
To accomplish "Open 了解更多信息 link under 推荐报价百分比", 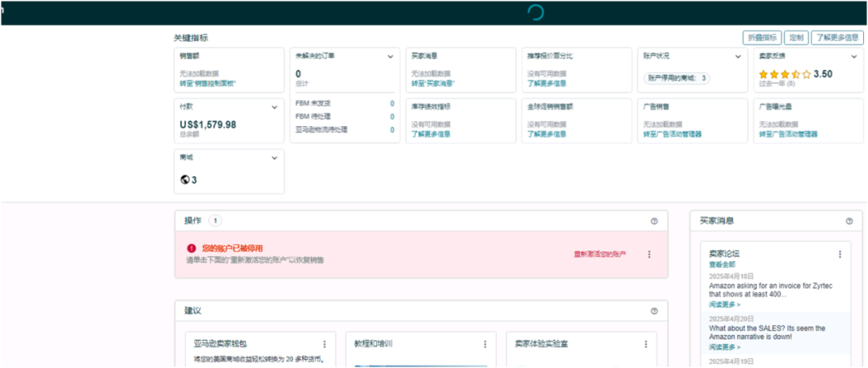I will (547, 84).
